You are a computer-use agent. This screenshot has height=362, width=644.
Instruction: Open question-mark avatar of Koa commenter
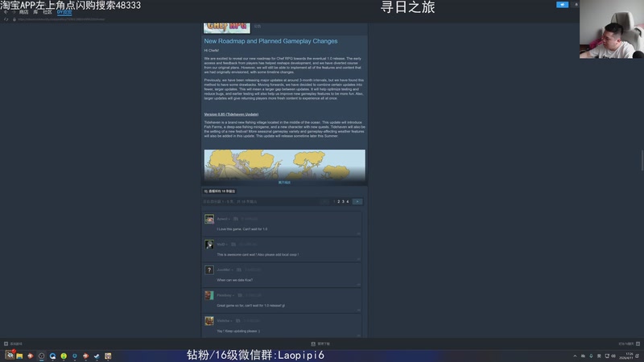209,269
